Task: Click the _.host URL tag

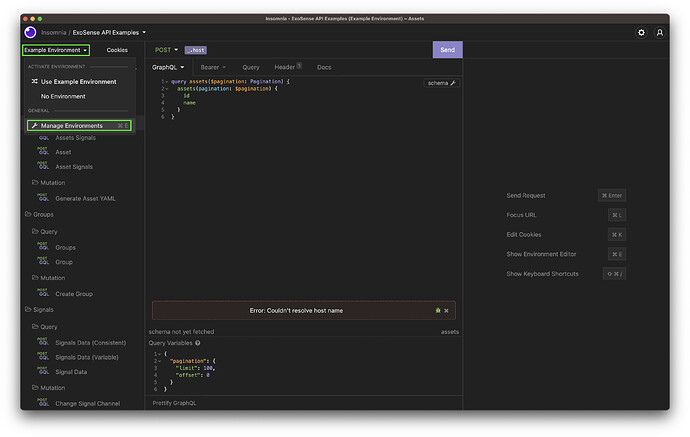Action: [x=196, y=50]
